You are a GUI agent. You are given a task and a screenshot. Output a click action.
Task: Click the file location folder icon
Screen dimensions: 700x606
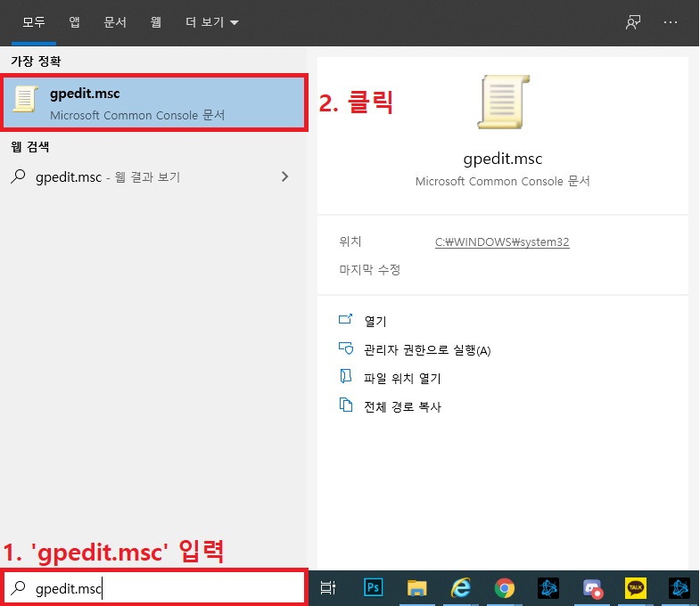[345, 376]
